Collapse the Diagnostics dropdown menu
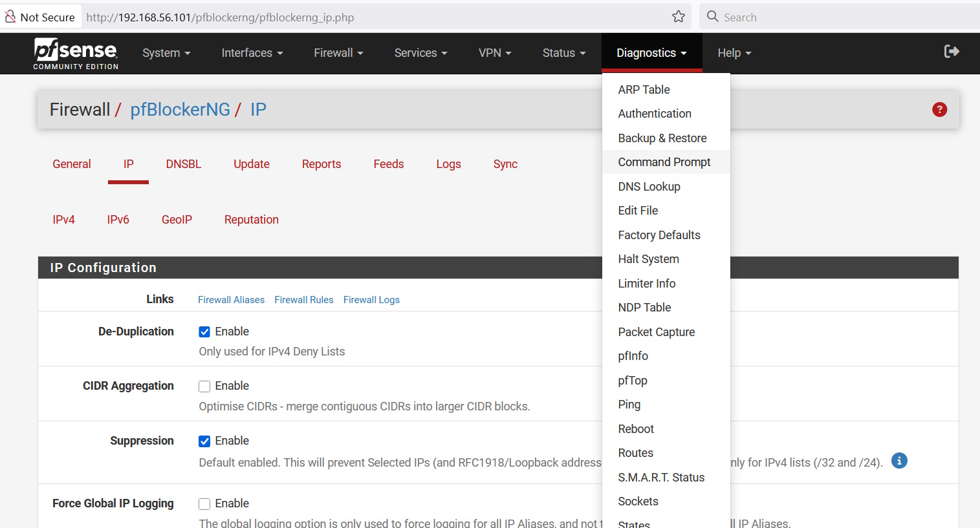The image size is (980, 528). click(651, 53)
